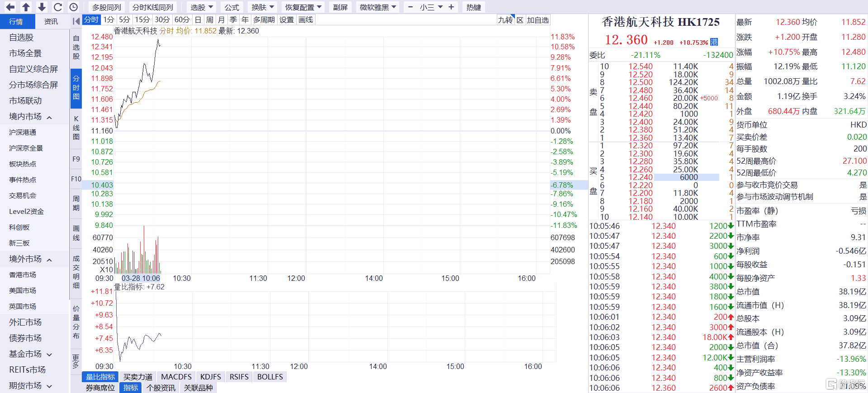Open the 个股资讯 bottom tab

pyautogui.click(x=161, y=388)
